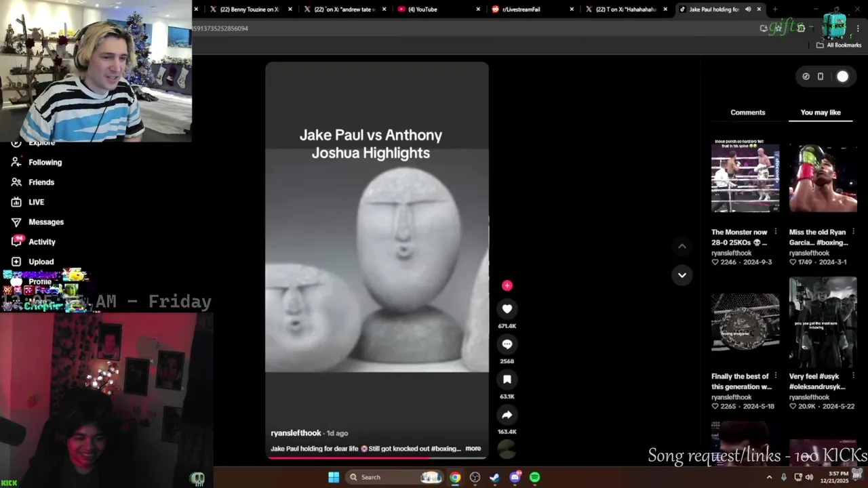Click the #boxing hashtag in caption

pos(445,449)
